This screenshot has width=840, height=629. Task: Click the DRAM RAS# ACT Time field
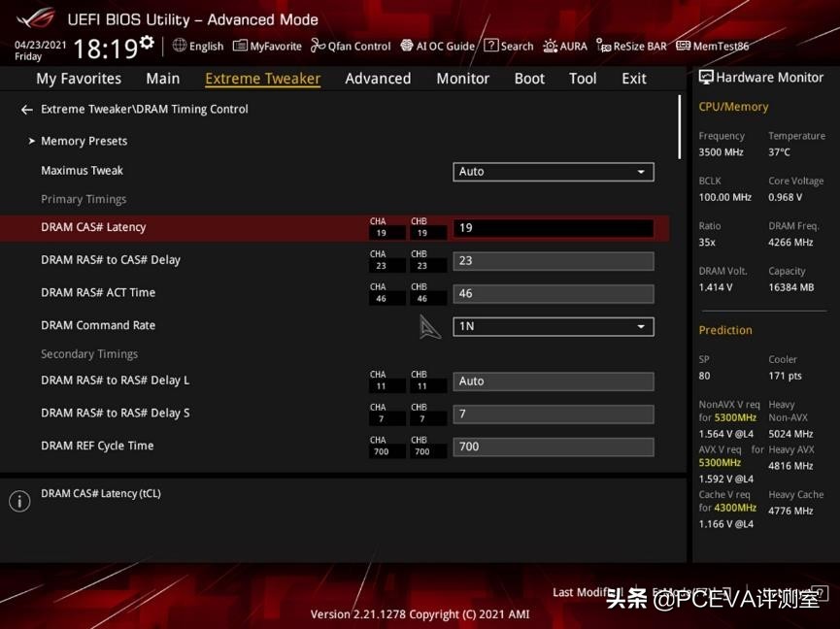pos(554,294)
